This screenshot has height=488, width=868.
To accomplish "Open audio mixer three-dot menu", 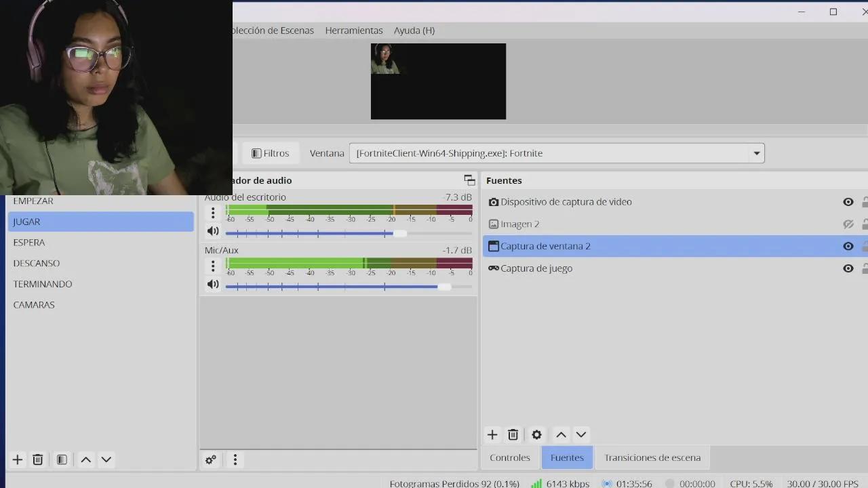I will tap(235, 460).
